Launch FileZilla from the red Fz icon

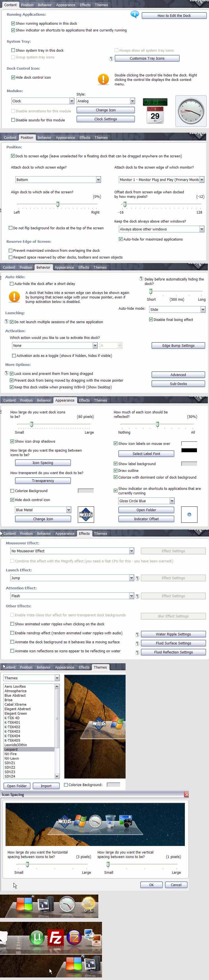click(x=55, y=937)
